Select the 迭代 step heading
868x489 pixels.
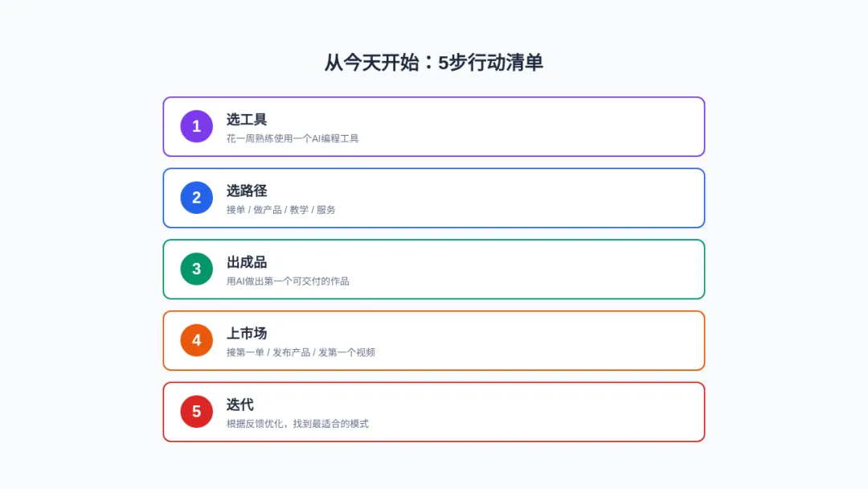[240, 405]
